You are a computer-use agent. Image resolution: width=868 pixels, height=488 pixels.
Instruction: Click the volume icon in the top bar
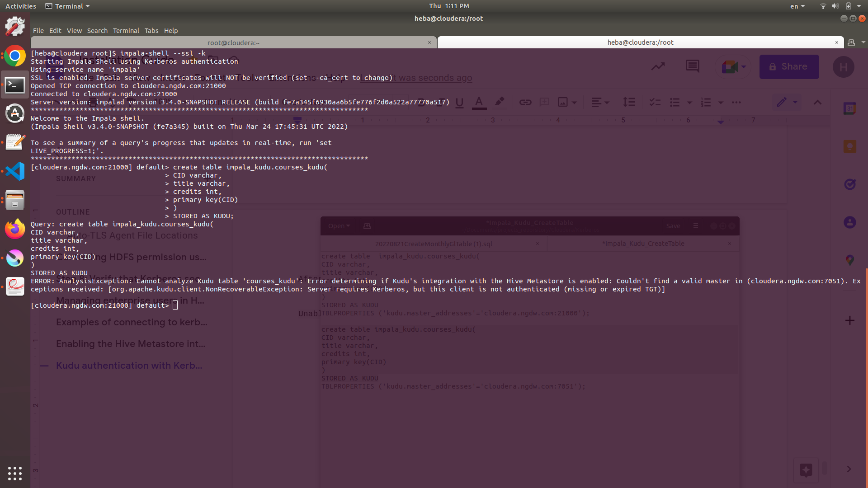[x=835, y=6]
